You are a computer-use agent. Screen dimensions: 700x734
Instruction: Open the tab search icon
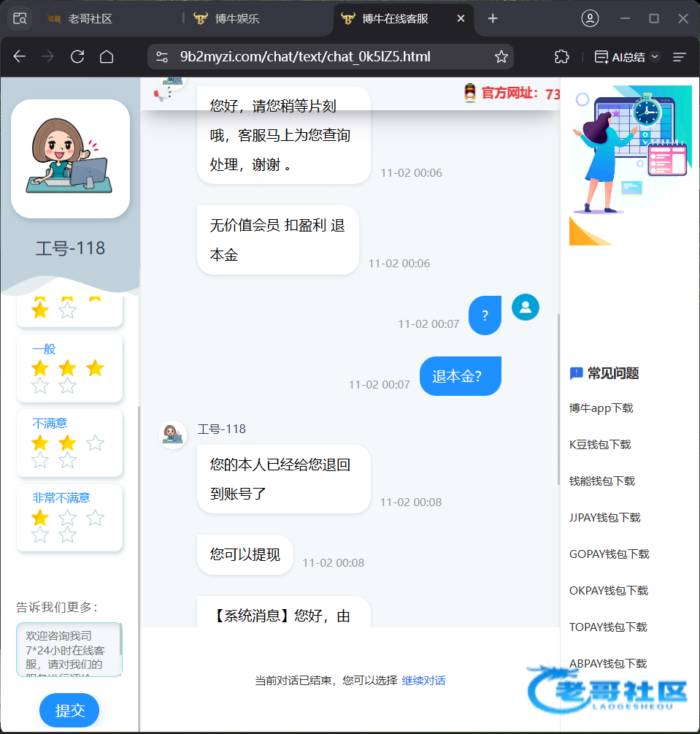point(20,19)
